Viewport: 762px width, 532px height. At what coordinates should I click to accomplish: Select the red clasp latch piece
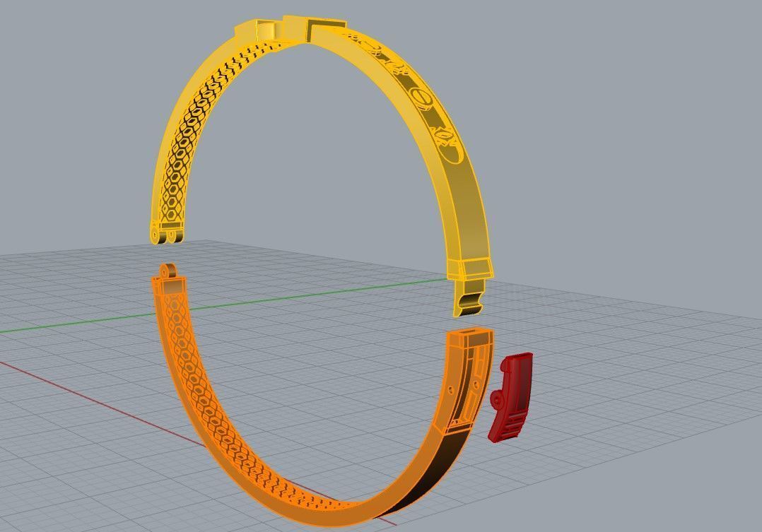tap(511, 397)
